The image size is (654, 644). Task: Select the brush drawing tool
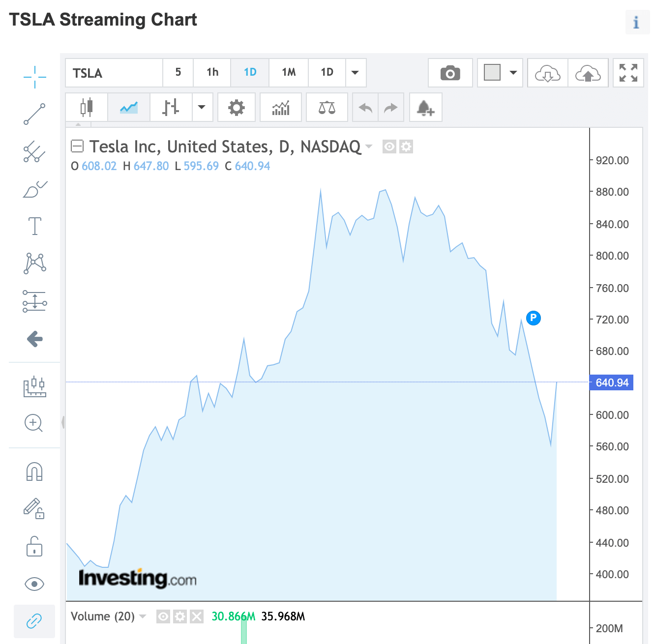(x=34, y=189)
